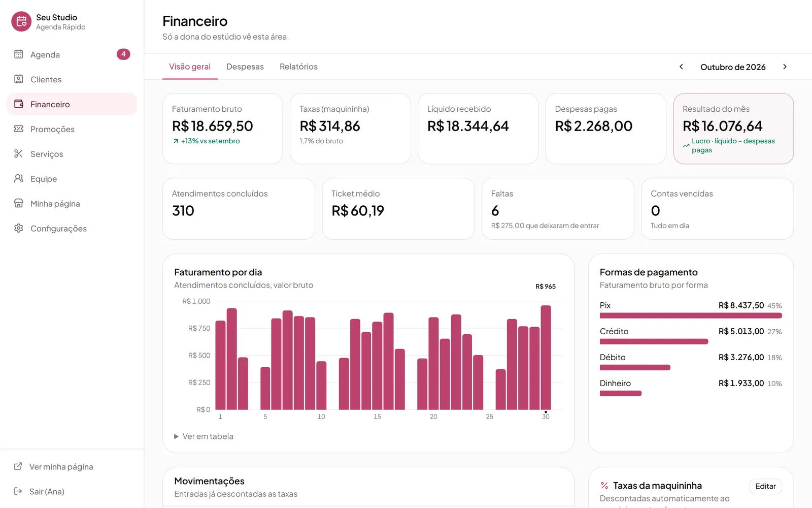Expand Ver em tabela disclosure
Image resolution: width=812 pixels, height=508 pixels.
pos(204,436)
